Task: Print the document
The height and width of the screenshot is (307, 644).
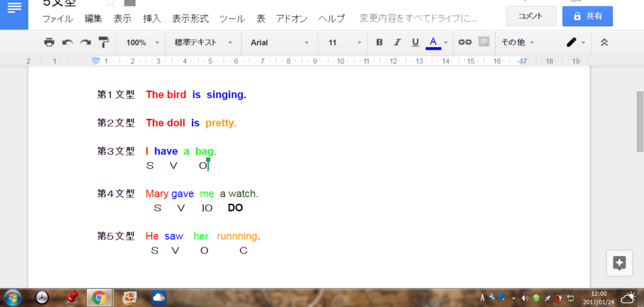Action: (x=49, y=42)
